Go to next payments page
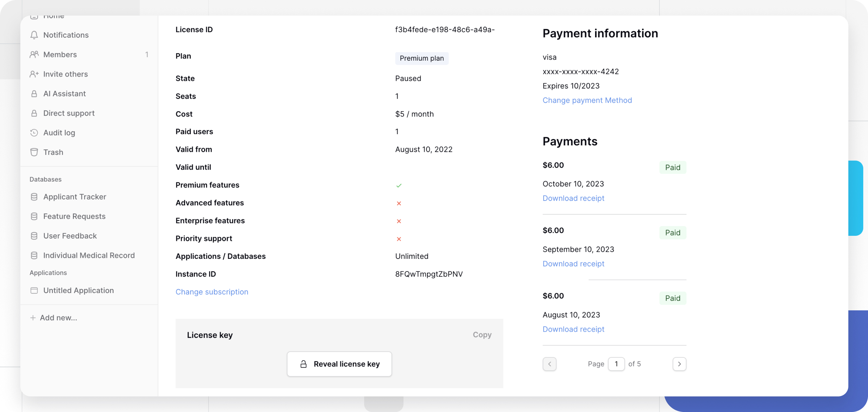 (x=679, y=364)
